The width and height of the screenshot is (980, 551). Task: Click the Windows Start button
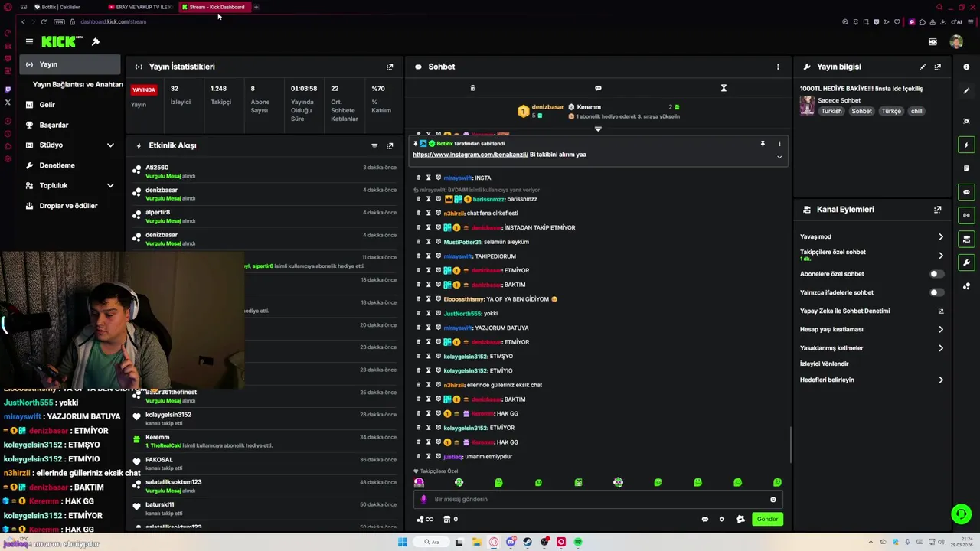(x=402, y=542)
